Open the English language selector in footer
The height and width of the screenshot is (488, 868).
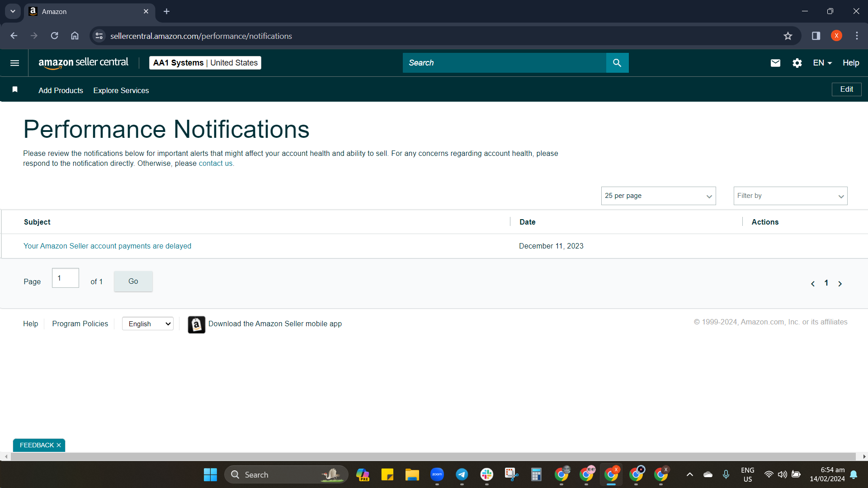148,324
